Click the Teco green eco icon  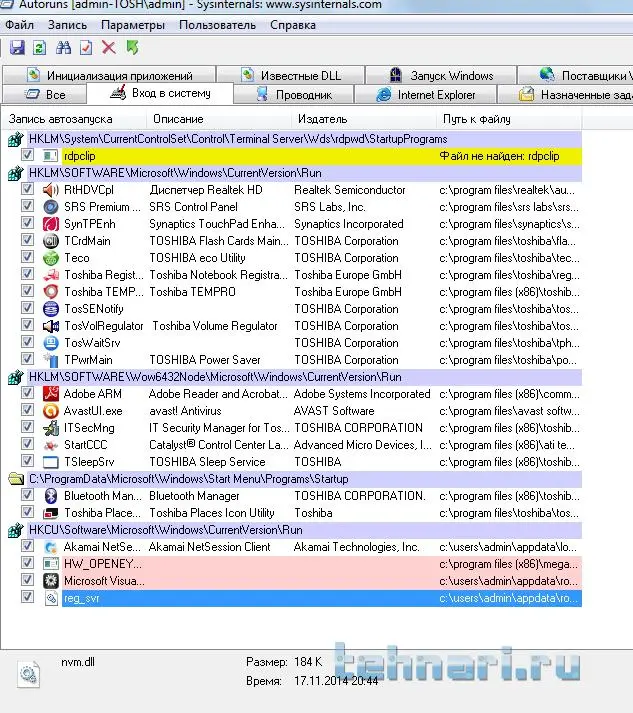50,258
